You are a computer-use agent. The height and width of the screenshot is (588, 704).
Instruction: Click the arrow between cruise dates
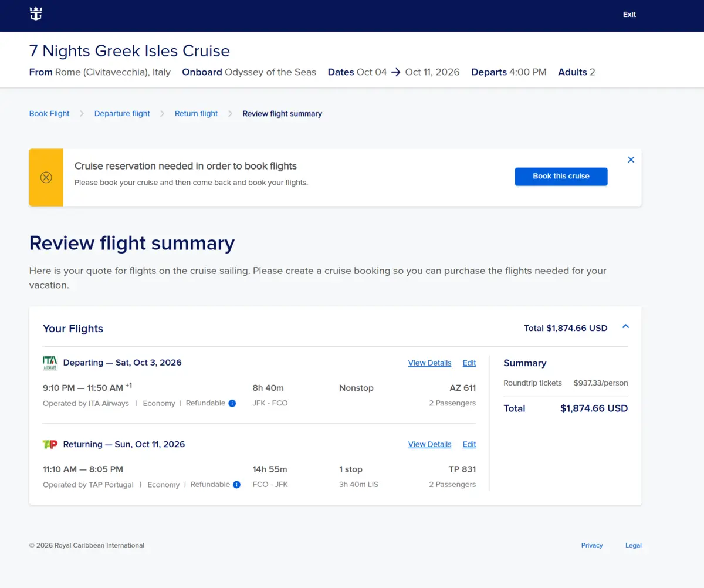[x=396, y=72]
